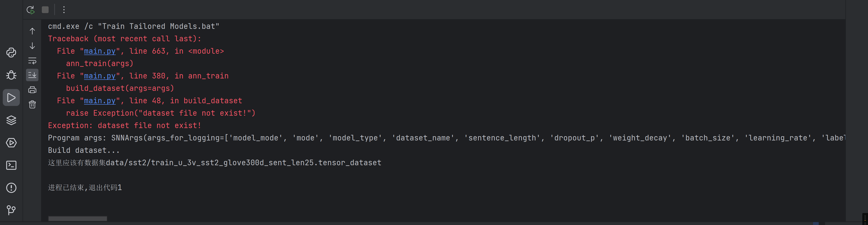Open main.py link in build_dataset frame

(x=99, y=101)
